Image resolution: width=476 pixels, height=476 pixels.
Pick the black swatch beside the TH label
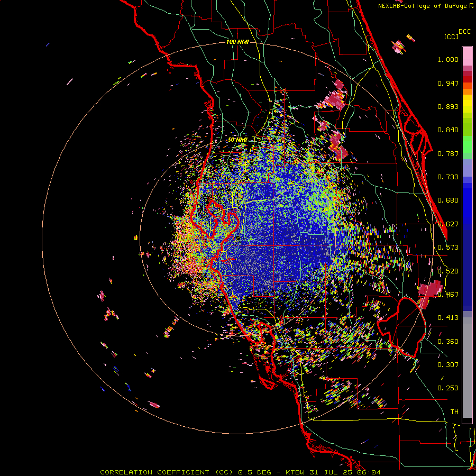click(x=467, y=420)
